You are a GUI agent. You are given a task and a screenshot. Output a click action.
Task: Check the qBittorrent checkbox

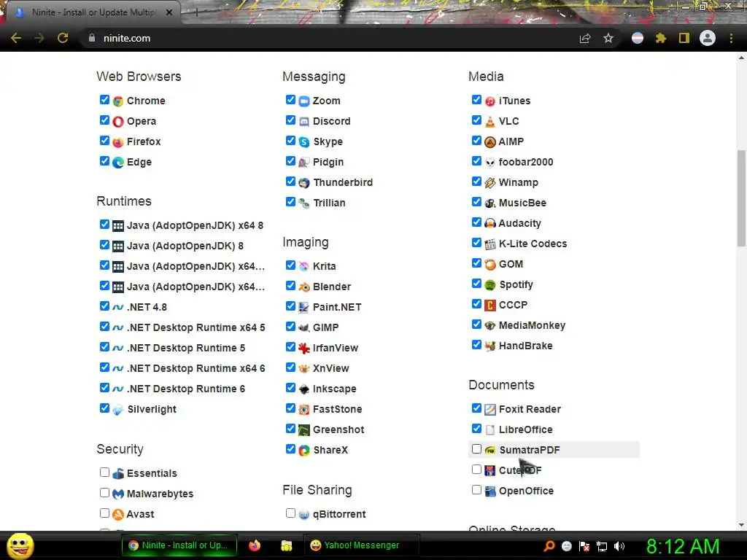click(290, 513)
